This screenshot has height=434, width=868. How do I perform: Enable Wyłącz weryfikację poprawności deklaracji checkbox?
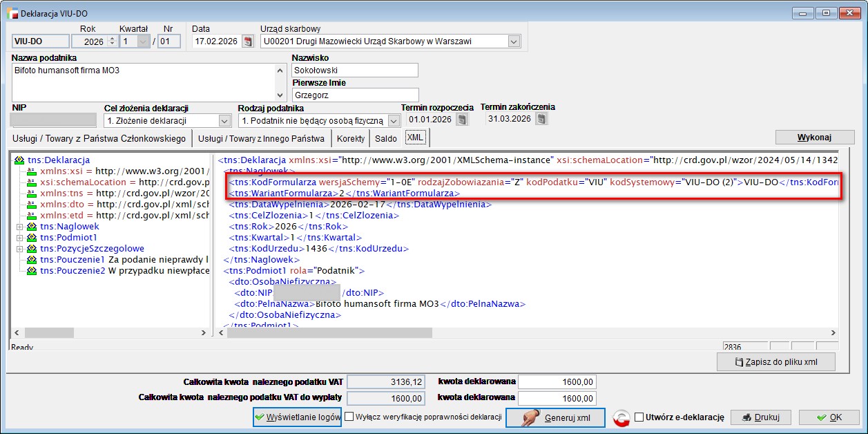pos(349,417)
